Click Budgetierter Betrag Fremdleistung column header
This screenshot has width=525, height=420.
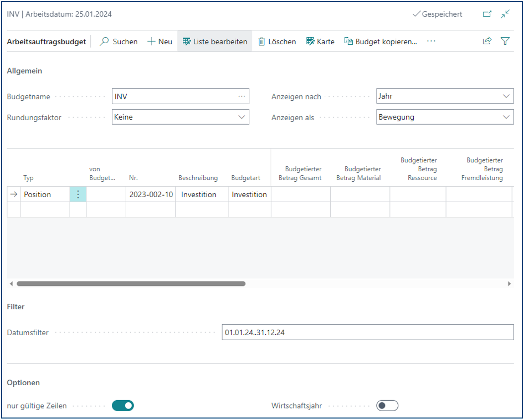(x=482, y=169)
